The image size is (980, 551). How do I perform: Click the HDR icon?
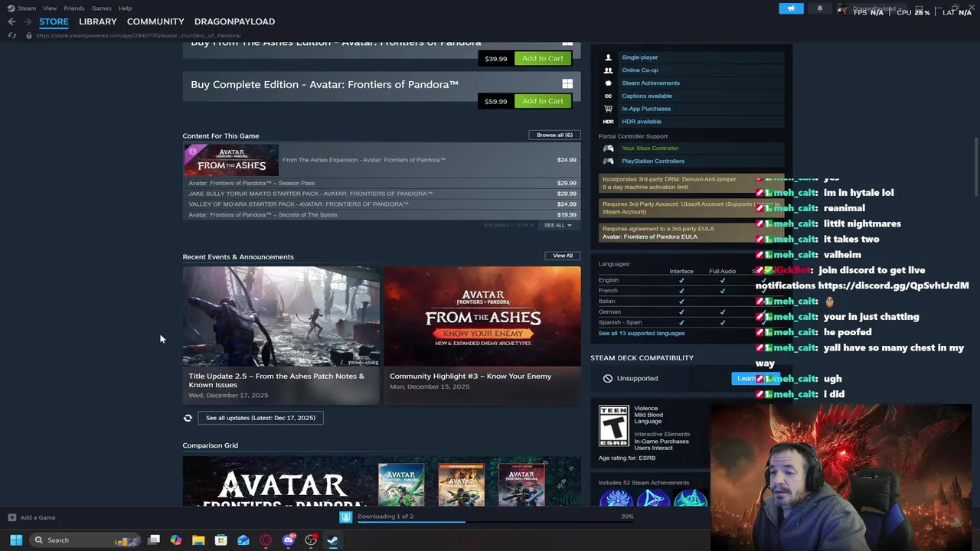[608, 122]
